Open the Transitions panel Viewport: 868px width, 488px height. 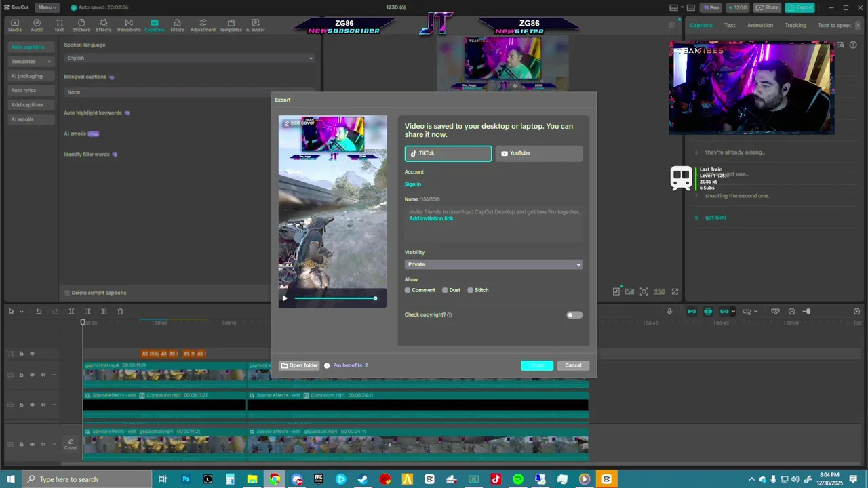pyautogui.click(x=129, y=25)
